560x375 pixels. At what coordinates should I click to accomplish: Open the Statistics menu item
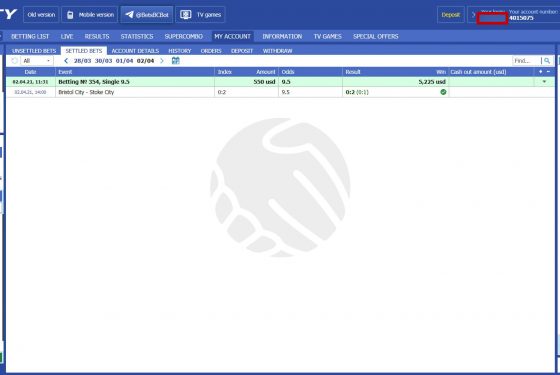point(137,36)
